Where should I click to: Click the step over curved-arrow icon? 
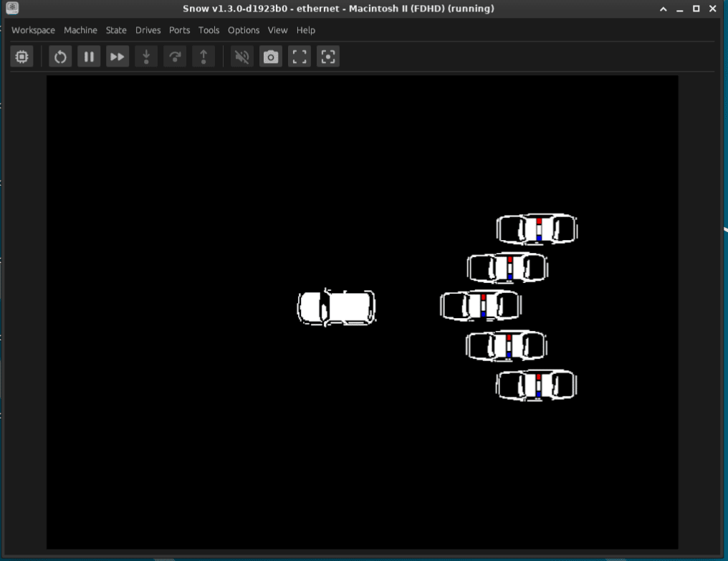[175, 57]
